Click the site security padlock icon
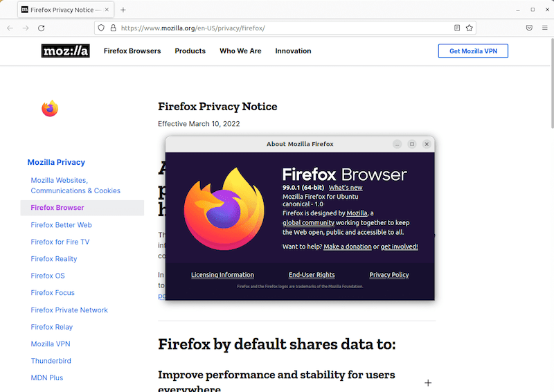Viewport: 554px width, 392px height. pos(113,28)
